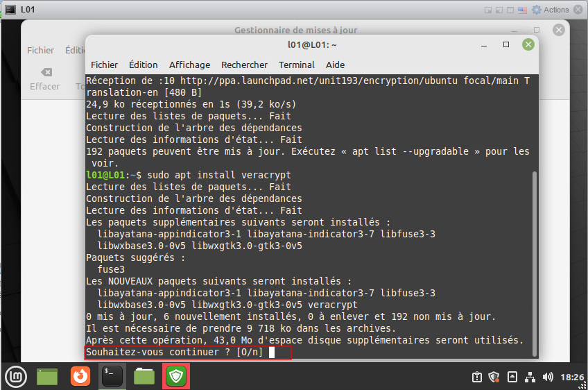Open the update shield tray notification icon
Viewport: 588px width, 390px height.
tap(494, 377)
